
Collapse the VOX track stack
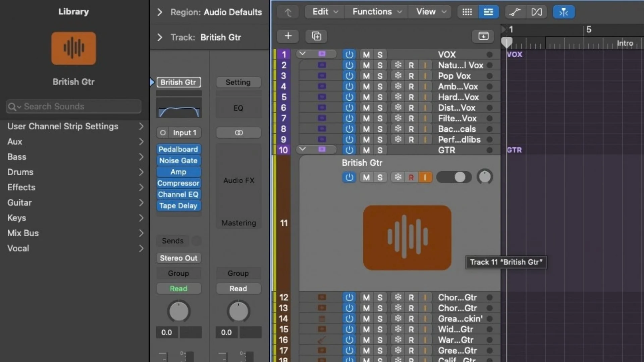coord(302,54)
